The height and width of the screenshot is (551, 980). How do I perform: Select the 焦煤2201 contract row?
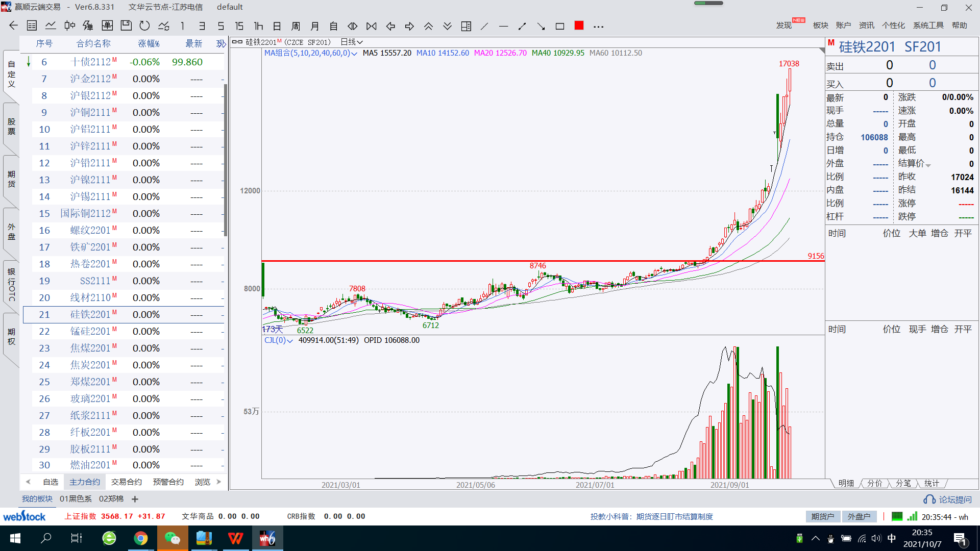coord(123,348)
